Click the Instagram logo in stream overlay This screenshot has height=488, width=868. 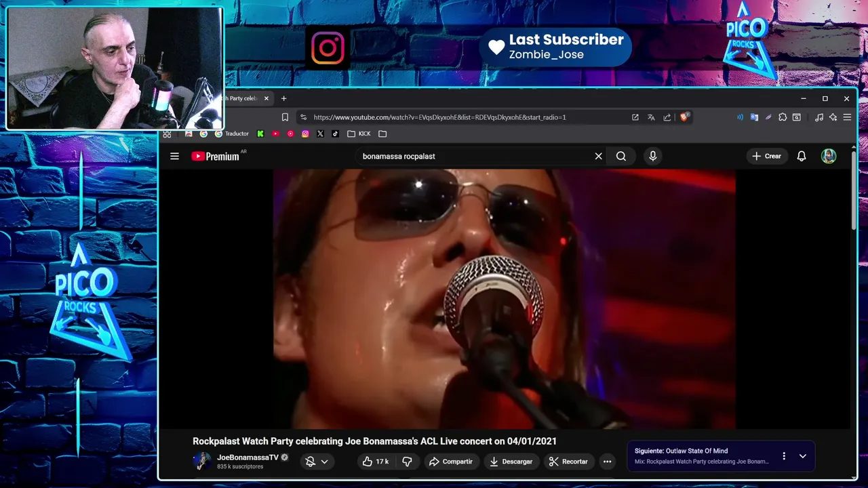click(328, 47)
